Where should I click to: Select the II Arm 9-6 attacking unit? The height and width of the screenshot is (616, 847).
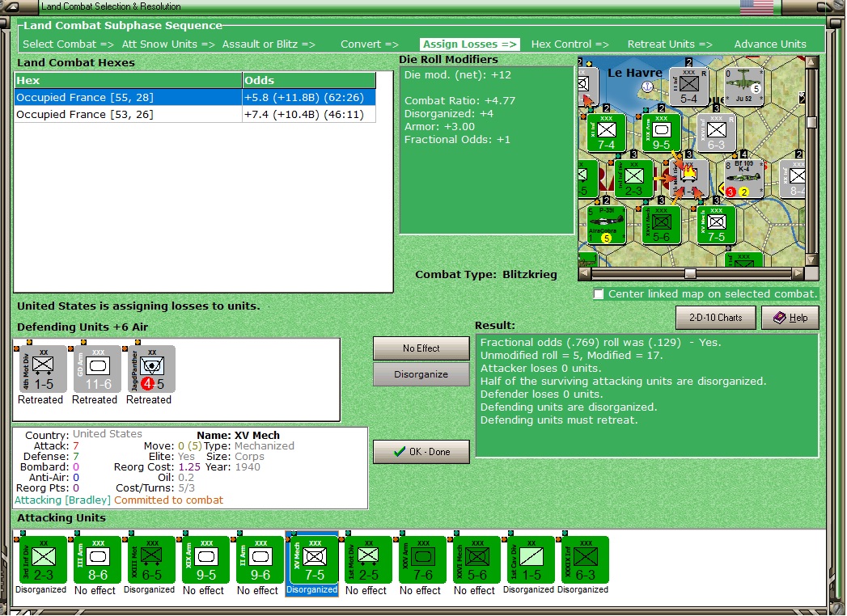260,560
